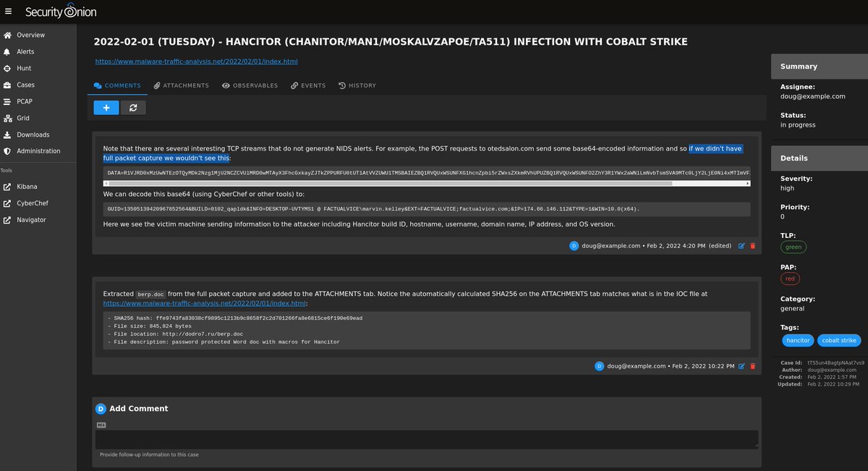Open the PCAP section icon
The height and width of the screenshot is (471, 868).
(7, 101)
